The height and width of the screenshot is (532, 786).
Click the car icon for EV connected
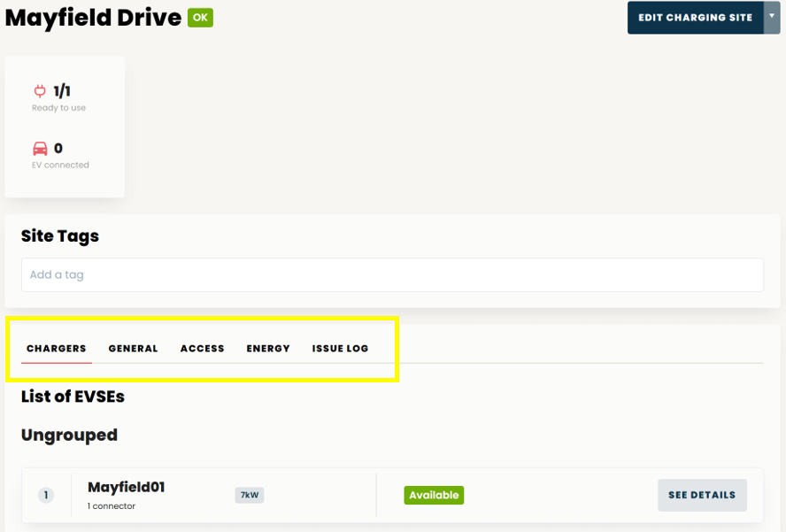(40, 149)
